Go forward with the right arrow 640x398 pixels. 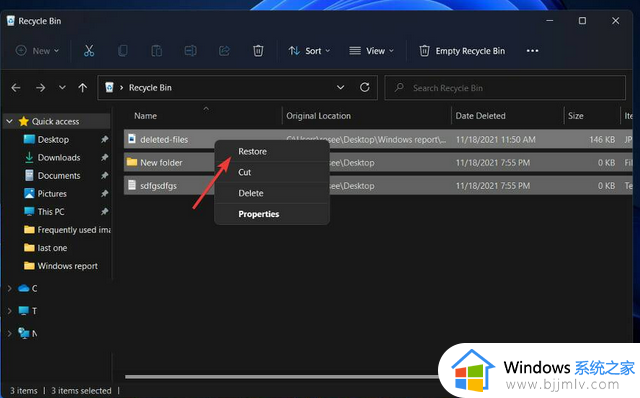pos(40,88)
